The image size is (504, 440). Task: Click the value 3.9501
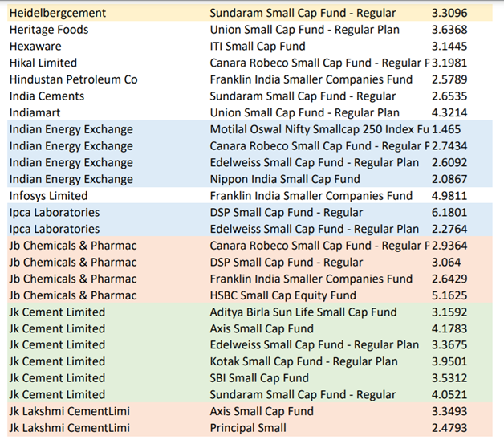[x=449, y=361]
